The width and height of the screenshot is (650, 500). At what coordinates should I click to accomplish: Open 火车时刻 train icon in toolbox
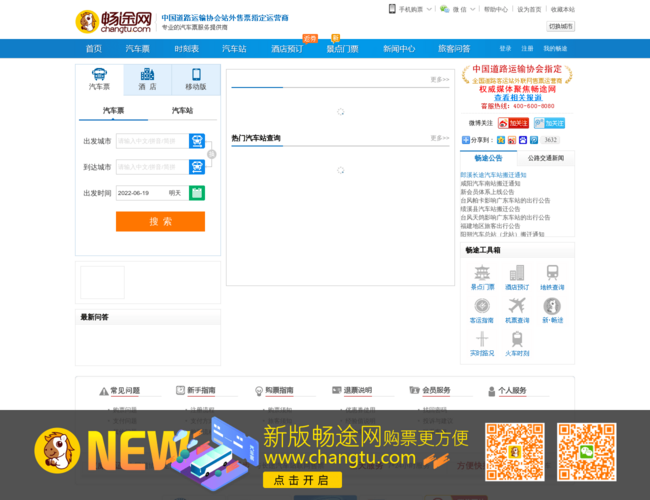(517, 342)
